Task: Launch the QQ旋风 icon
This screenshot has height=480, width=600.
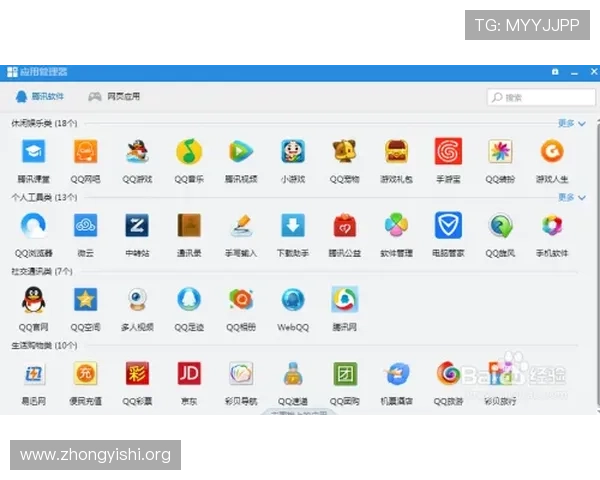Action: [500, 225]
